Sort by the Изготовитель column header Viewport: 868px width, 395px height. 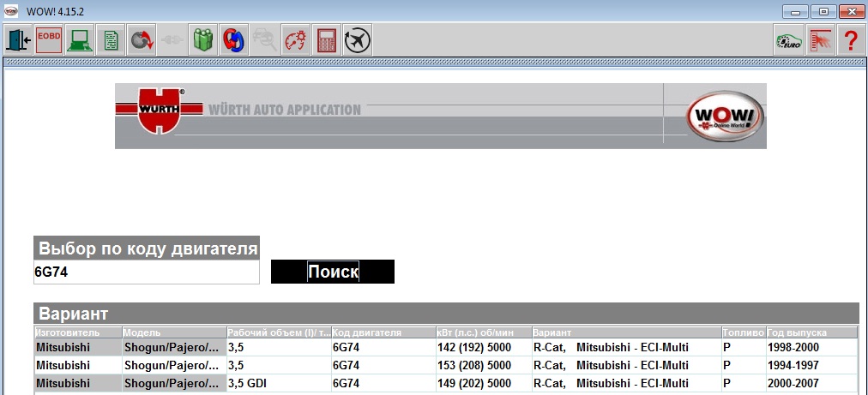coord(78,332)
